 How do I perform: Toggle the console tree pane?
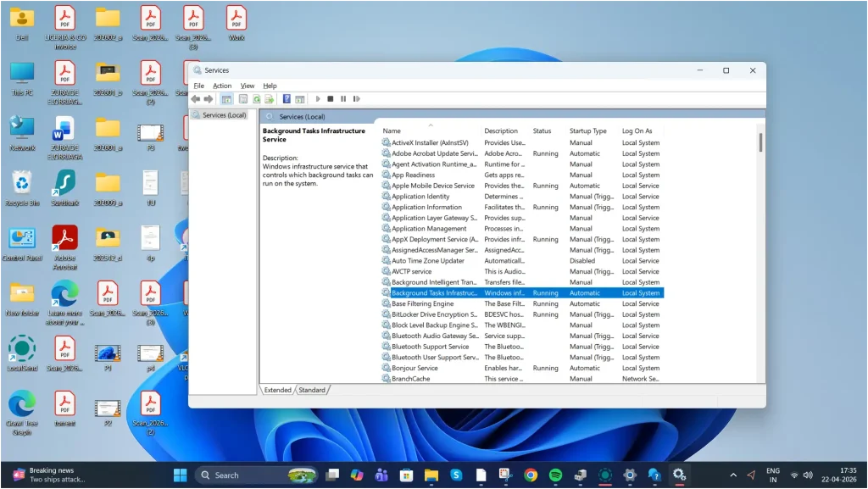tap(226, 98)
